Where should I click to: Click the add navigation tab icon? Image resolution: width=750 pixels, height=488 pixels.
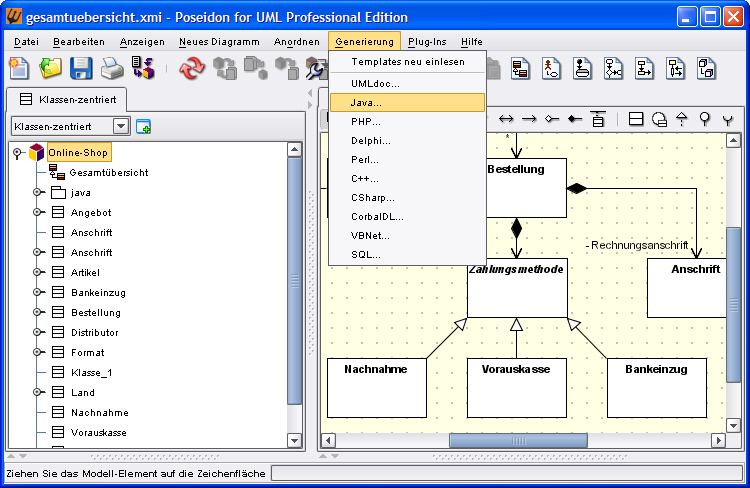click(143, 127)
